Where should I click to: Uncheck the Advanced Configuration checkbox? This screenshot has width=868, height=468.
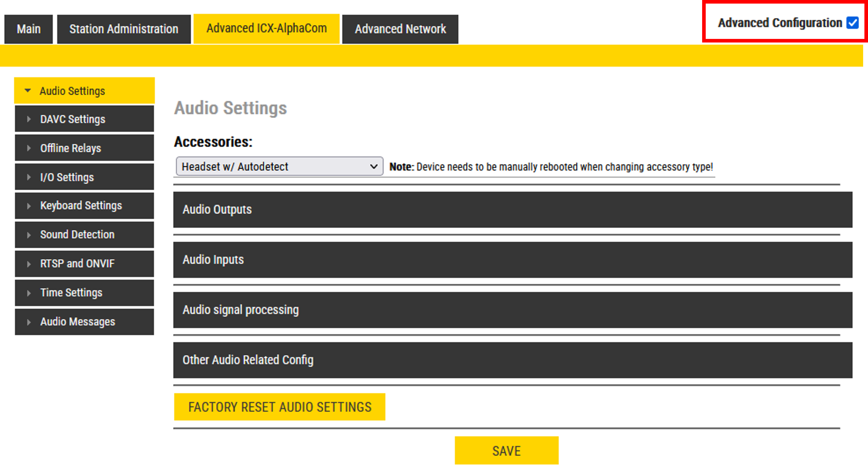(x=852, y=23)
